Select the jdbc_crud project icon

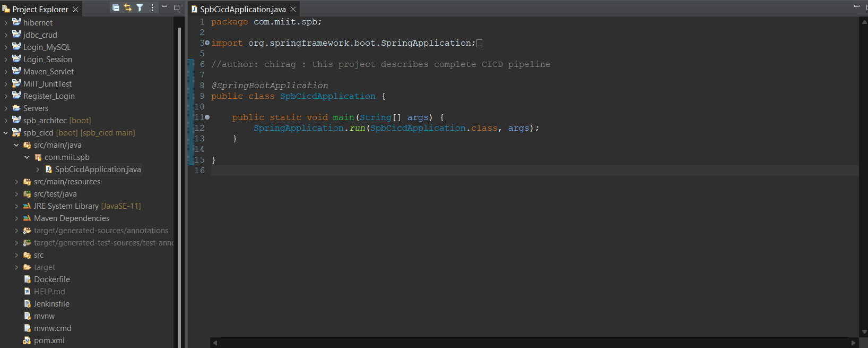coord(16,35)
